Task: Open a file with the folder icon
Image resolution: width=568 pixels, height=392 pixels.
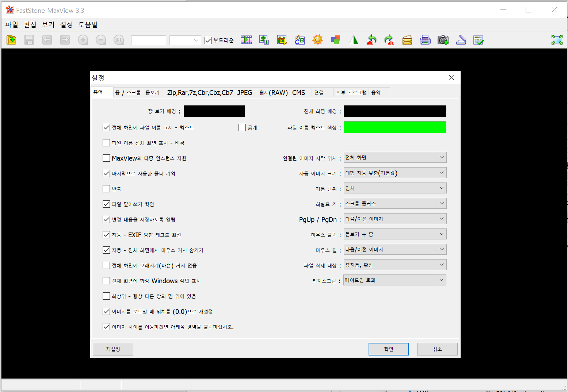Action: [11, 40]
